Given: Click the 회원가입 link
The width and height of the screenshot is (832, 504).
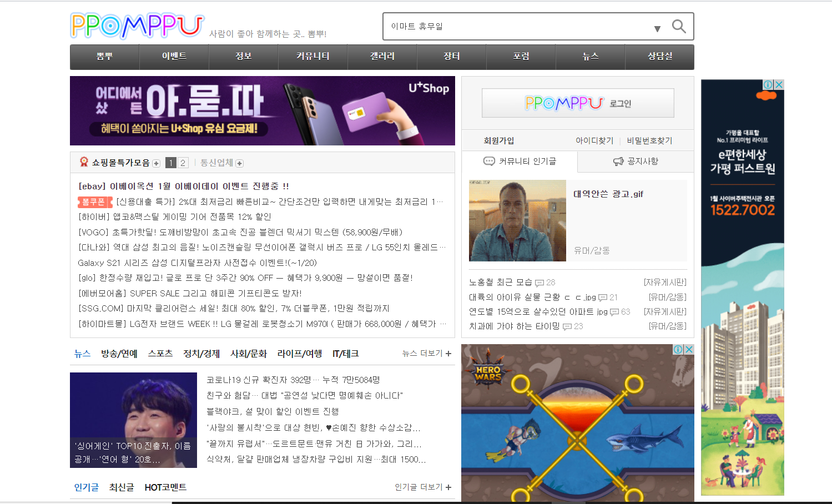Looking at the screenshot, I should pyautogui.click(x=499, y=140).
